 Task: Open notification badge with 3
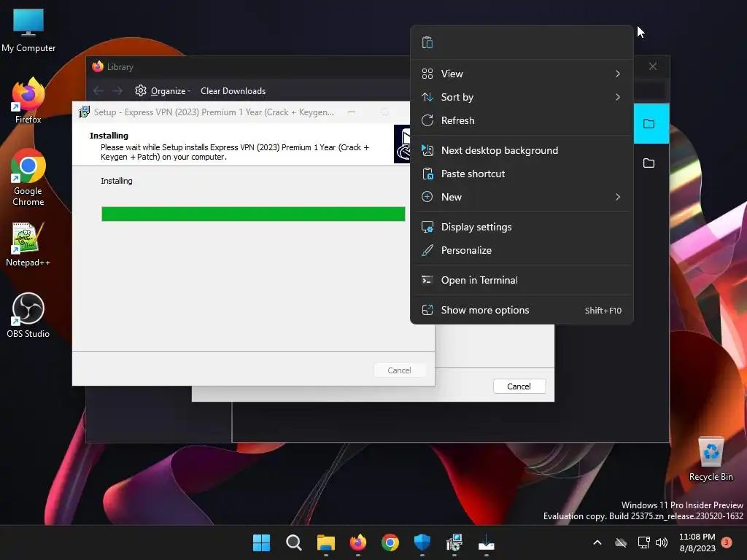tap(727, 542)
